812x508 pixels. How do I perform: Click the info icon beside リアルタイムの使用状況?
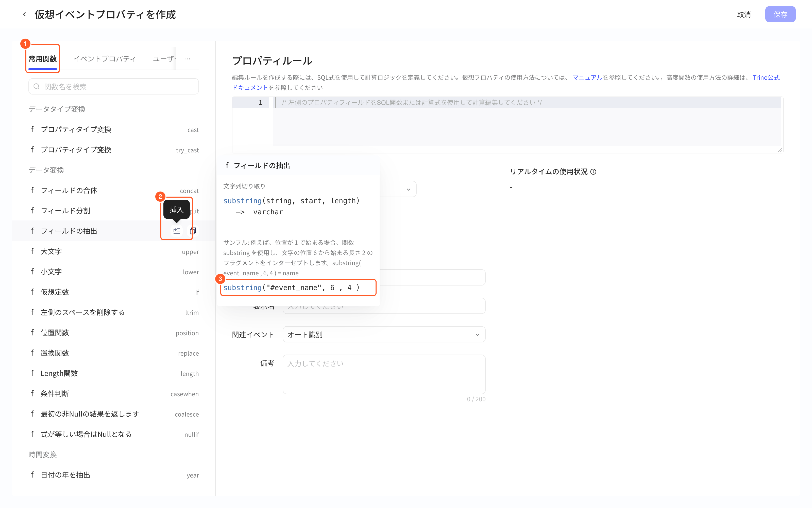click(x=593, y=172)
